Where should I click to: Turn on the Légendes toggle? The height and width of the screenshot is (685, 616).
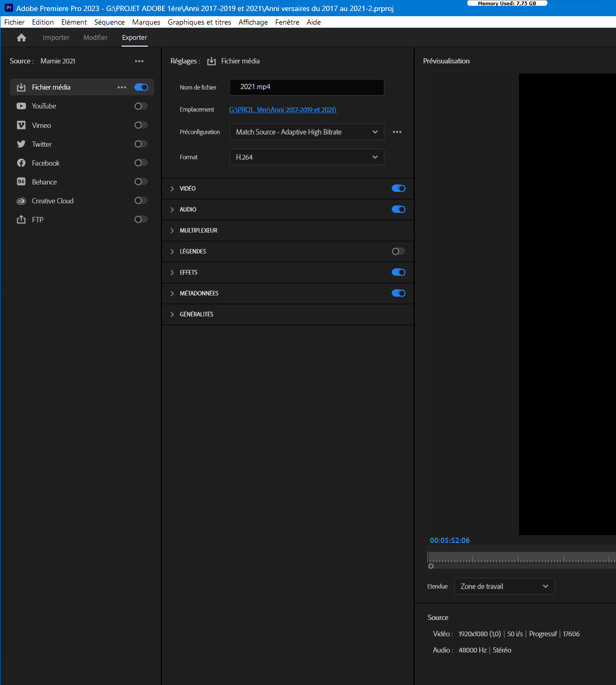(x=398, y=252)
